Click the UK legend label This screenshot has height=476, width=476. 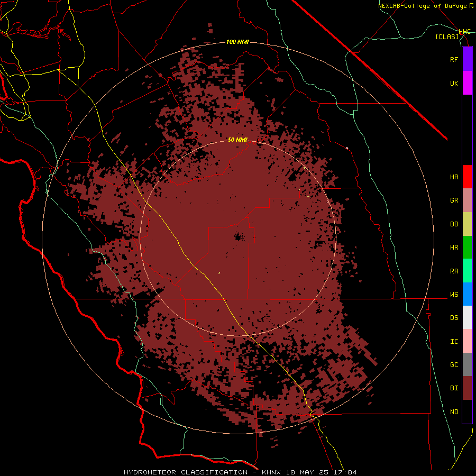(x=454, y=83)
